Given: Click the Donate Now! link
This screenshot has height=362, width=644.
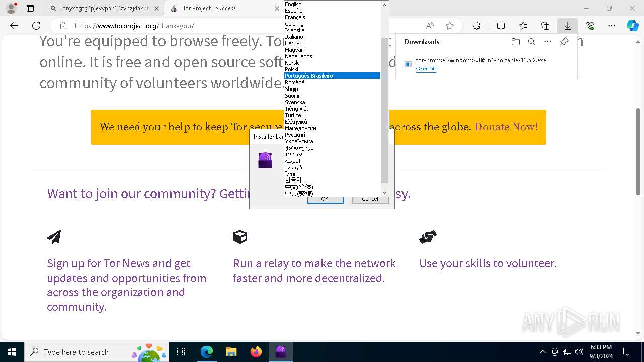Looking at the screenshot, I should click(x=506, y=127).
